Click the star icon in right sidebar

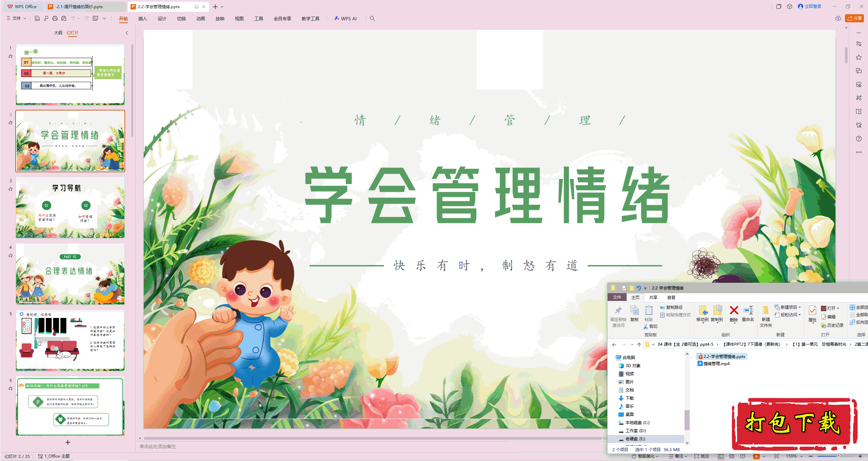point(859,57)
